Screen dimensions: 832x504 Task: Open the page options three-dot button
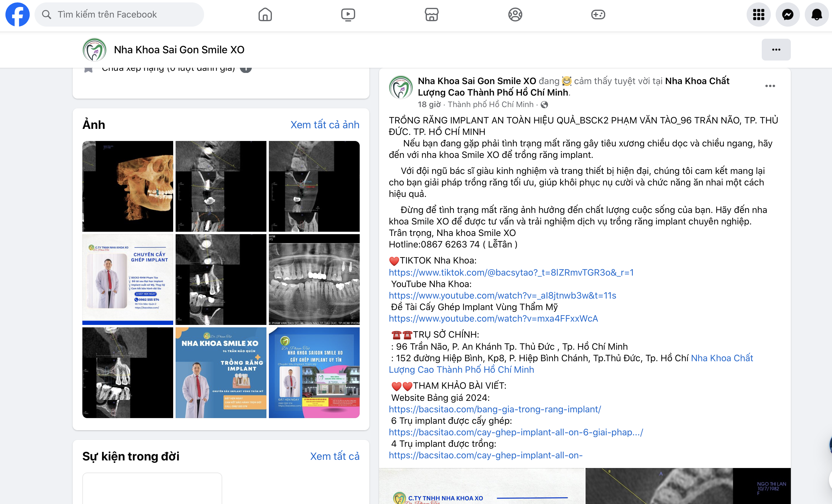coord(776,50)
